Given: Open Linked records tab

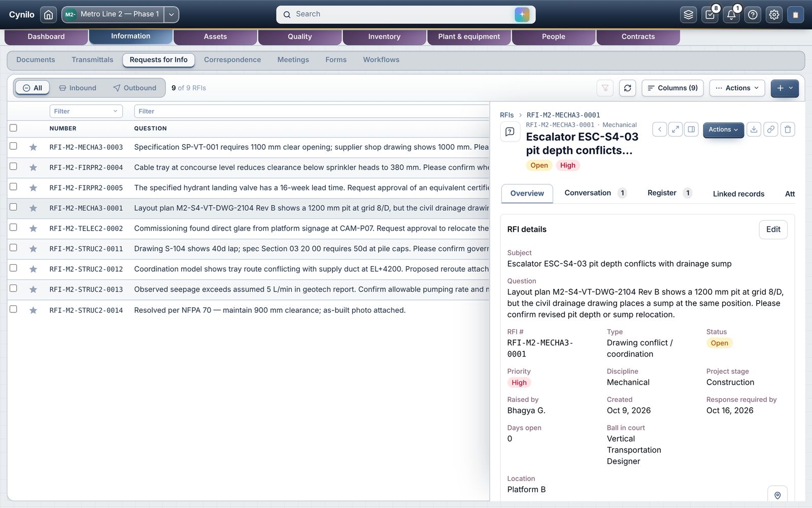Looking at the screenshot, I should pos(738,194).
